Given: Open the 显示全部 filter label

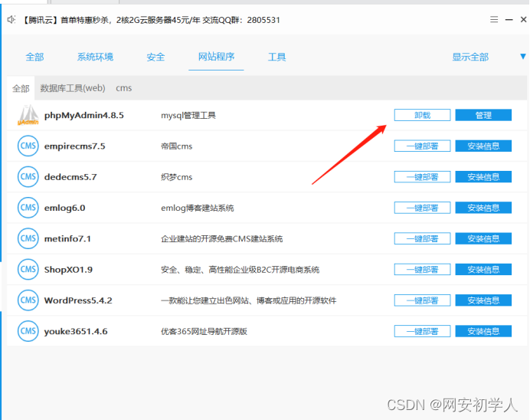Looking at the screenshot, I should coord(470,57).
